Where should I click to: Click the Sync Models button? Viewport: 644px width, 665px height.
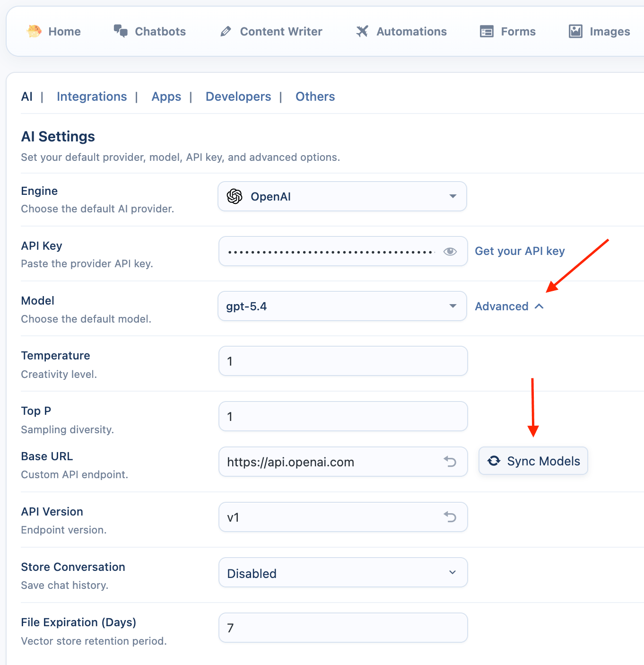533,461
